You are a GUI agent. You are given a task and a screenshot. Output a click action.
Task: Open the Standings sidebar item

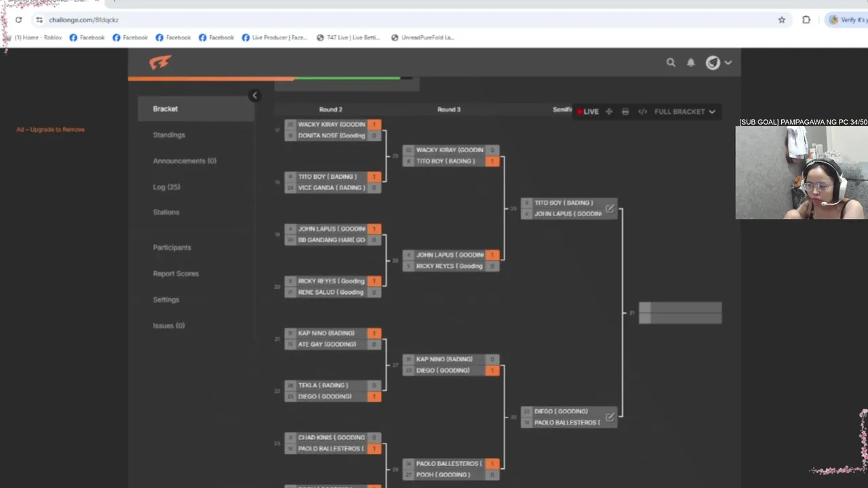169,135
